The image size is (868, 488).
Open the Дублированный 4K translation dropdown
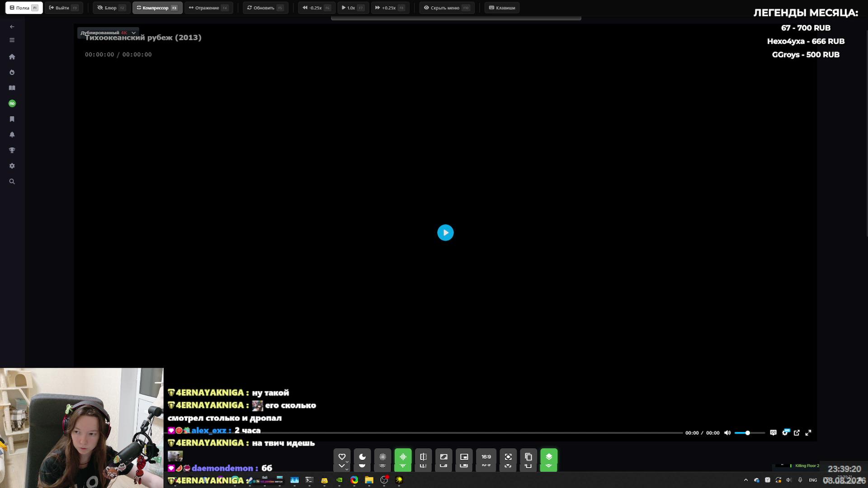pyautogui.click(x=108, y=33)
